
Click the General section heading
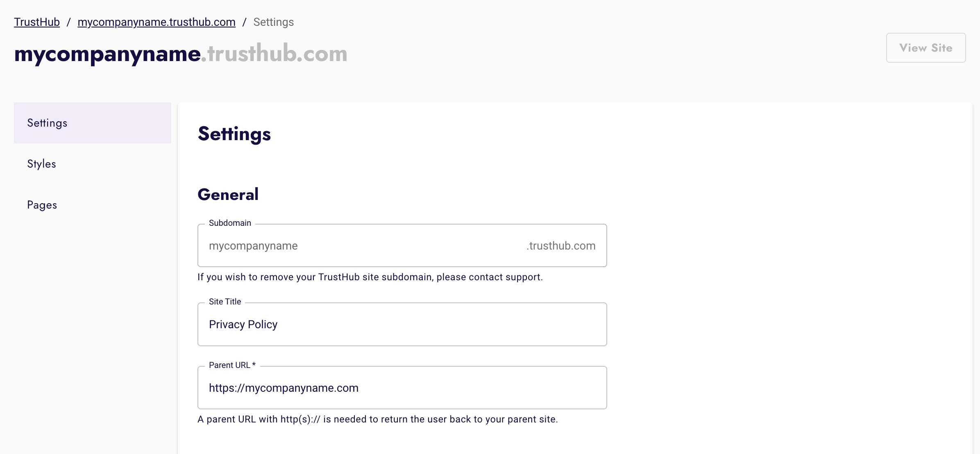pos(228,194)
